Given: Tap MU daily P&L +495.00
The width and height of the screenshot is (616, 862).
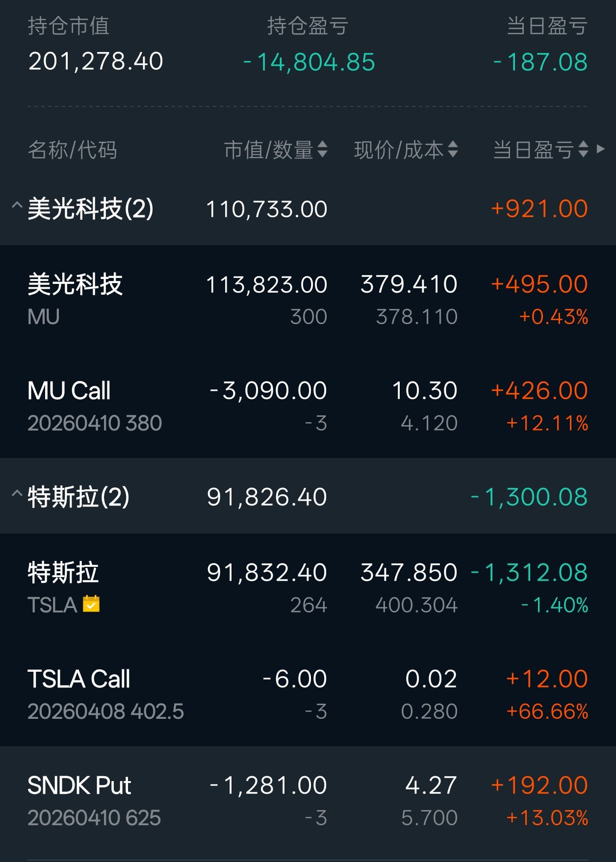Looking at the screenshot, I should pyautogui.click(x=539, y=284).
